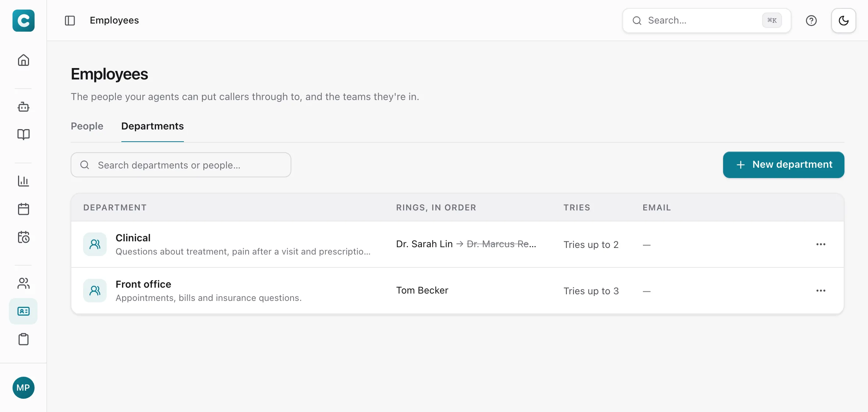
Task: Switch to the People tab
Action: (87, 126)
